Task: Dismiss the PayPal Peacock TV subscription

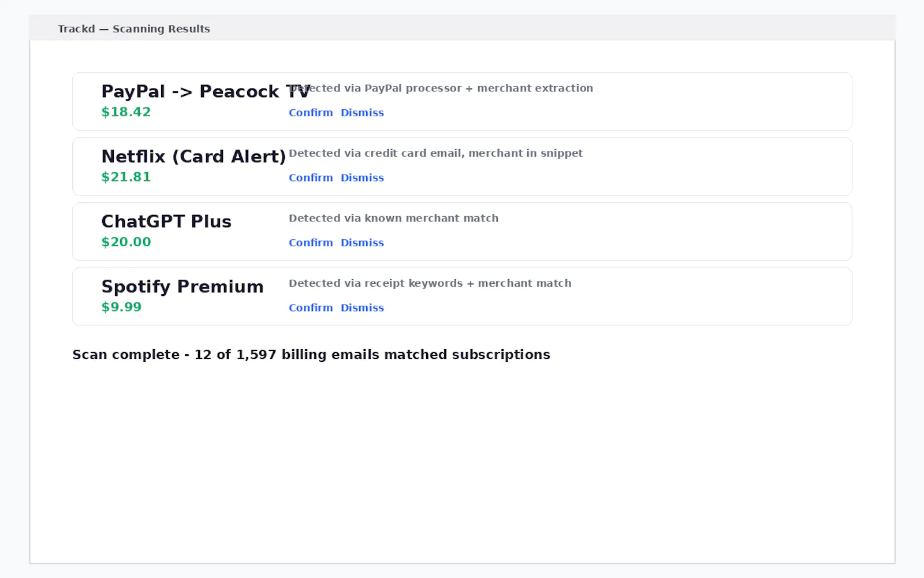Action: click(x=362, y=113)
